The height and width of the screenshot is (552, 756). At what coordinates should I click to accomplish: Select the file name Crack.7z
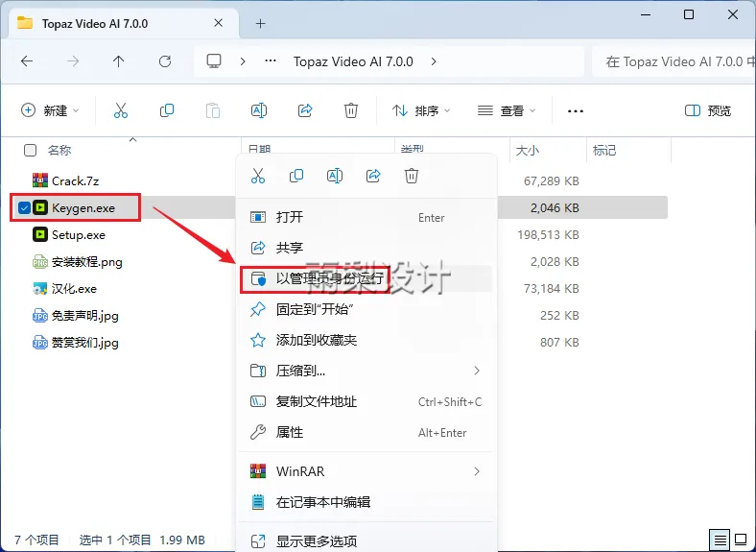click(75, 180)
